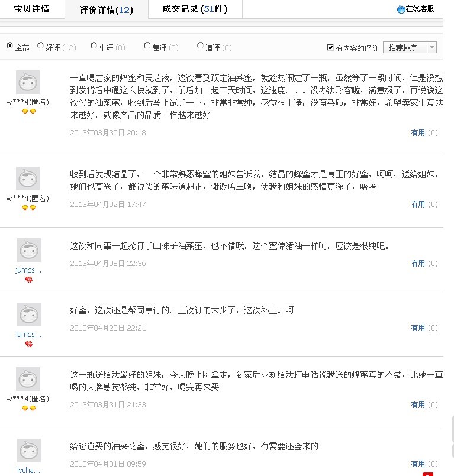Select the 好评 (12) radio filter
The image size is (454, 476).
click(41, 46)
